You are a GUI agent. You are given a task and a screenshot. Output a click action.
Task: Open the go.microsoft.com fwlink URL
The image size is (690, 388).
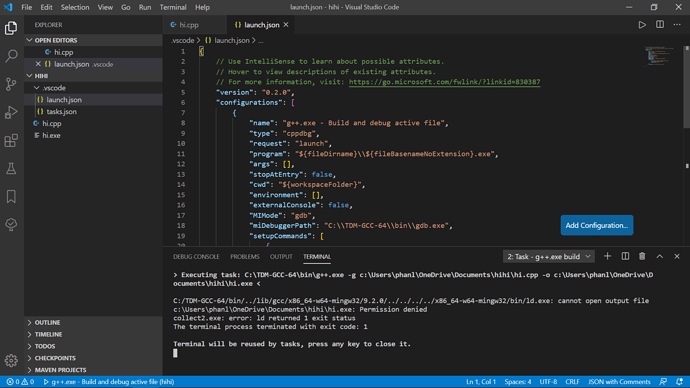point(444,82)
